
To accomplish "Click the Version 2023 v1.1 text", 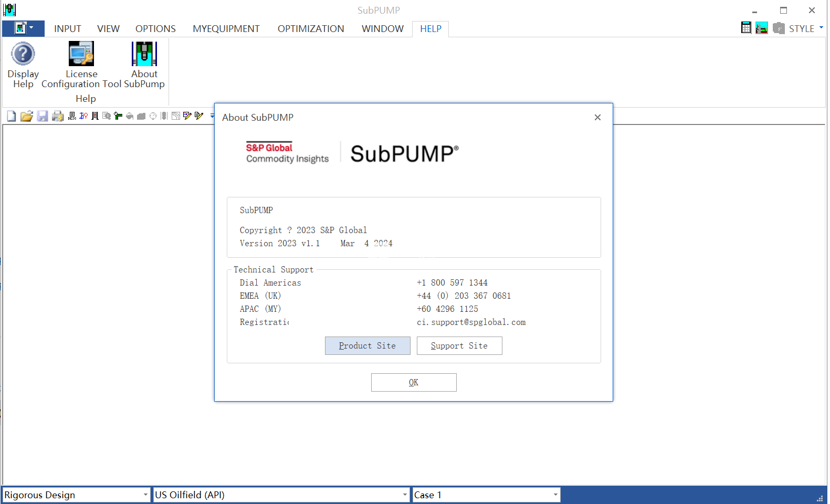I will [280, 243].
